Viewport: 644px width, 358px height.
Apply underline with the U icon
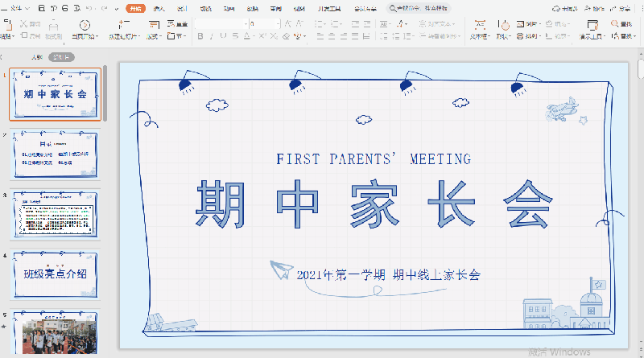click(x=224, y=37)
